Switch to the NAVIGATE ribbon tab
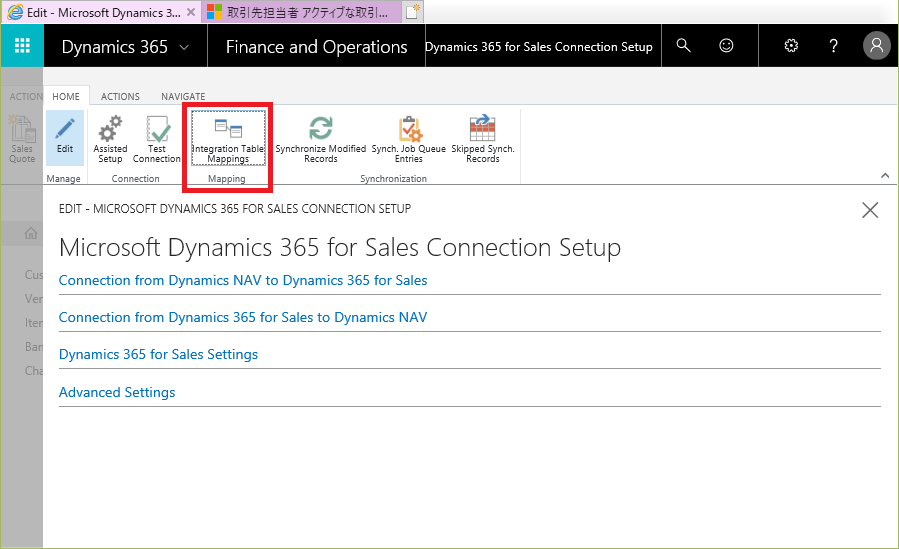The image size is (899, 549). 183,96
